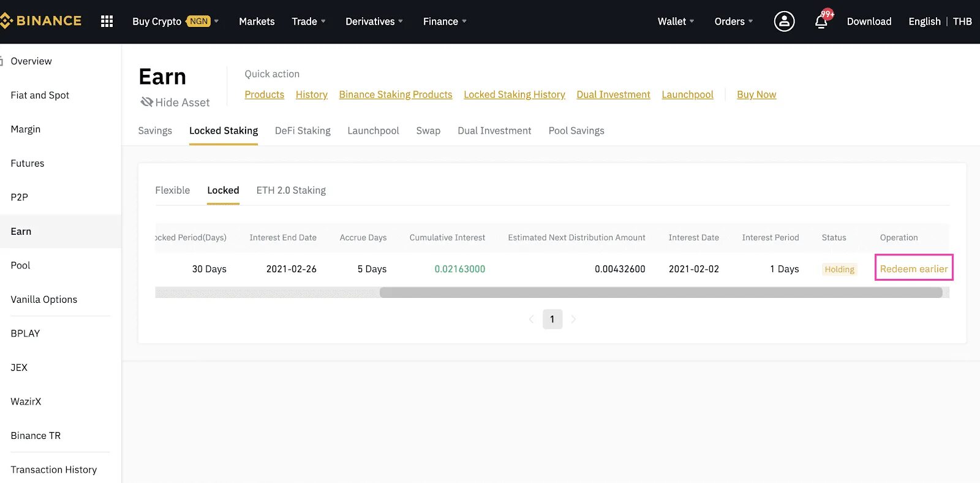Viewport: 980px width, 483px height.
Task: Click the History quick action link
Action: (x=312, y=94)
